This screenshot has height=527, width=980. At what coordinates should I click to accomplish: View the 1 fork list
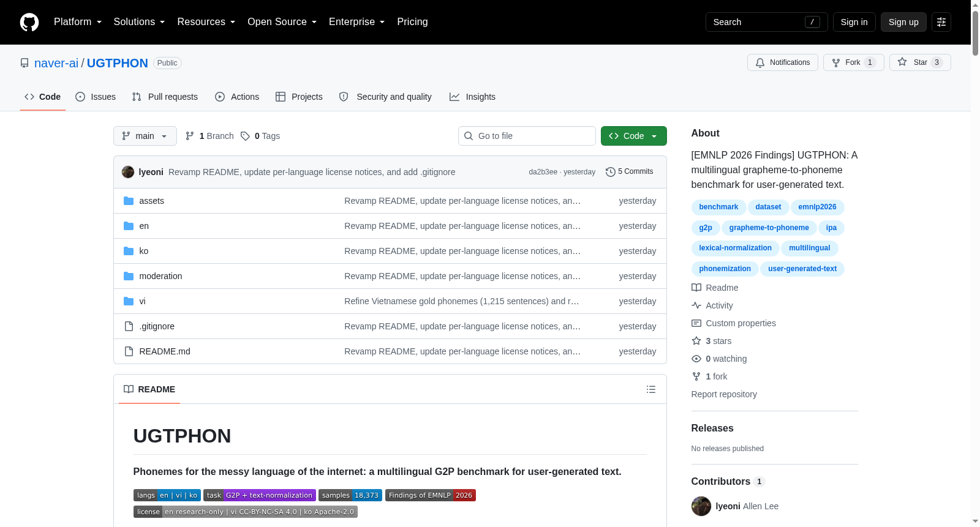(709, 376)
